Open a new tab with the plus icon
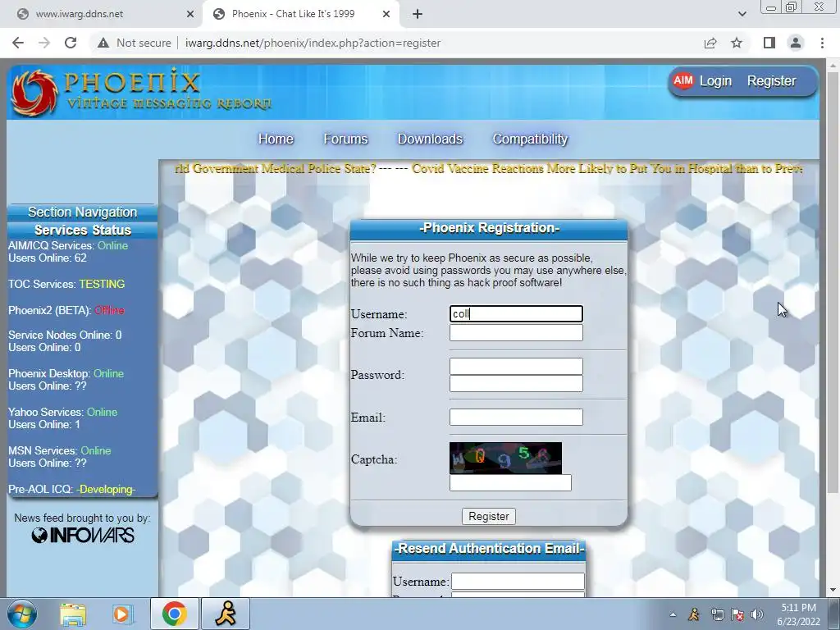Viewport: 840px width, 630px height. tap(418, 14)
